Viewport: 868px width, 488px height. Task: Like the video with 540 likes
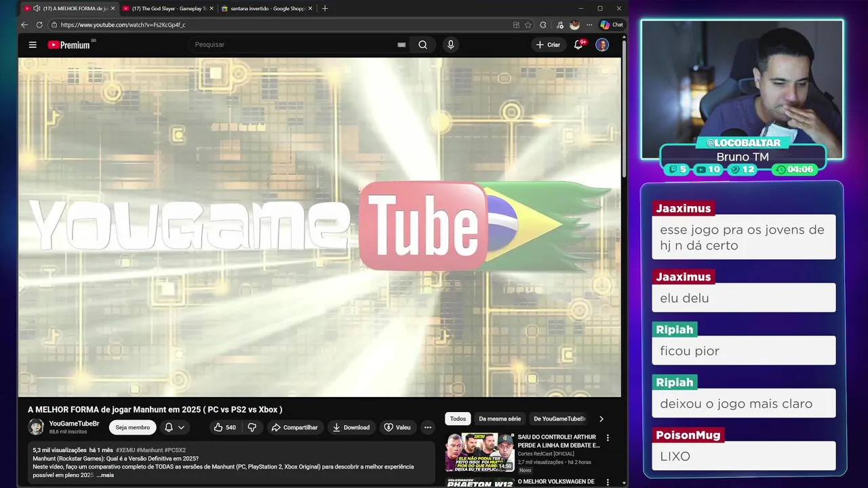[224, 428]
